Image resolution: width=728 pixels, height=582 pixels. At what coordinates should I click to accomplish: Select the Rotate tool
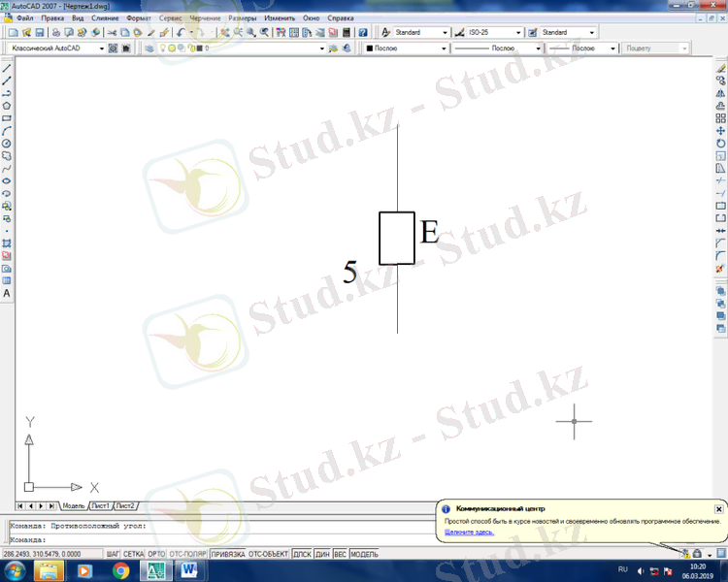(720, 144)
